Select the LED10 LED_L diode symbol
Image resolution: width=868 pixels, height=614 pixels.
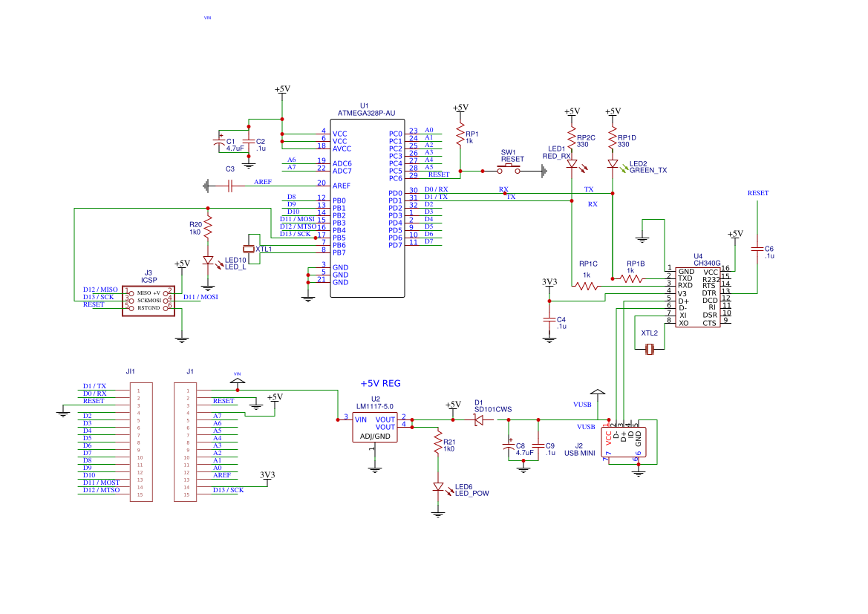pyautogui.click(x=208, y=260)
